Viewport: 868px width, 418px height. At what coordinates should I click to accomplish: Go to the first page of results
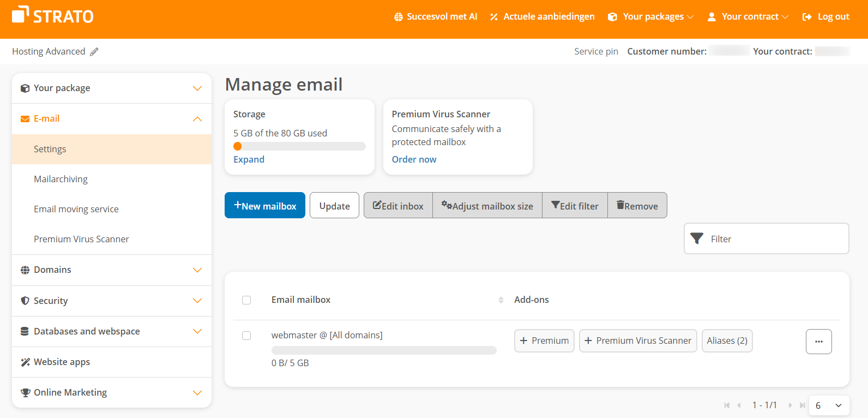727,405
